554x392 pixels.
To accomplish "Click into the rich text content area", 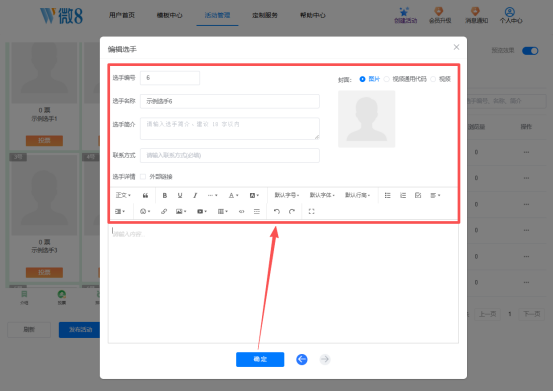I will [x=283, y=283].
